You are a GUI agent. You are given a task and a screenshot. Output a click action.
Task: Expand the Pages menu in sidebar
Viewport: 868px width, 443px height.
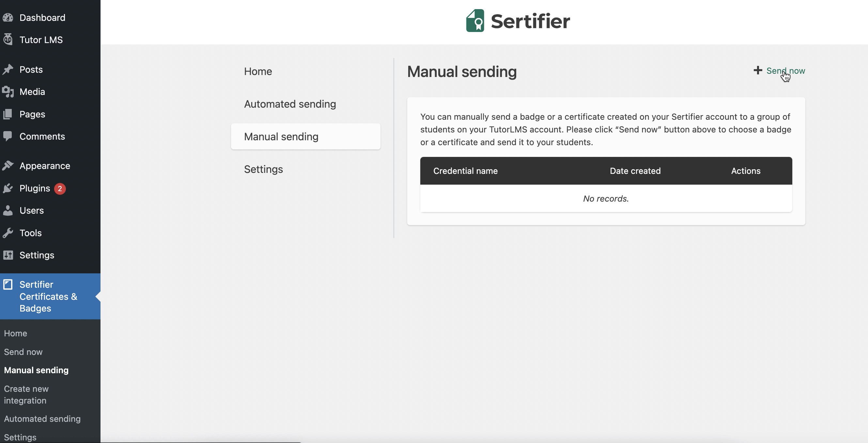click(x=32, y=114)
